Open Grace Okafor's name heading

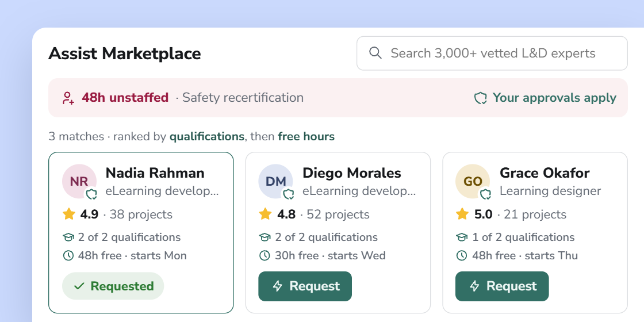[545, 173]
